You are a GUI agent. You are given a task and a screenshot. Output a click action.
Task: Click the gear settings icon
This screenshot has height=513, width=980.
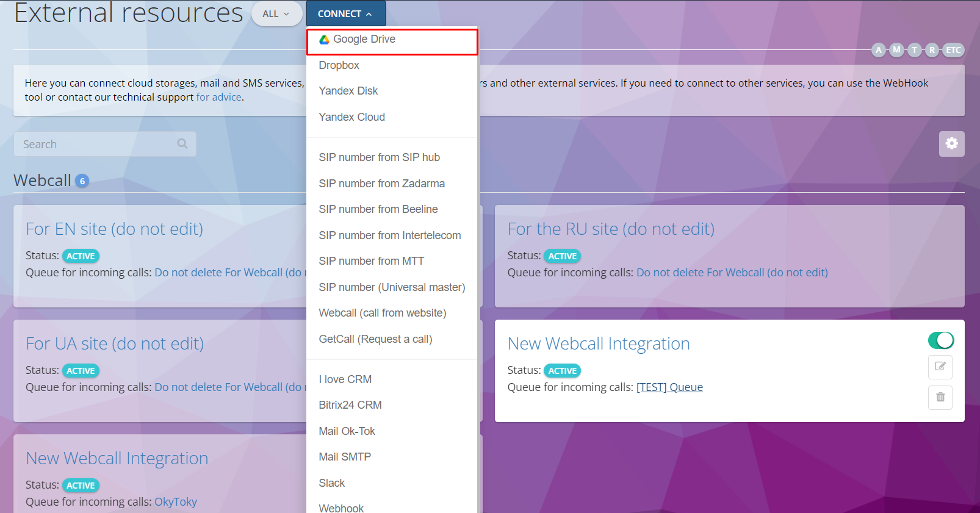951,144
